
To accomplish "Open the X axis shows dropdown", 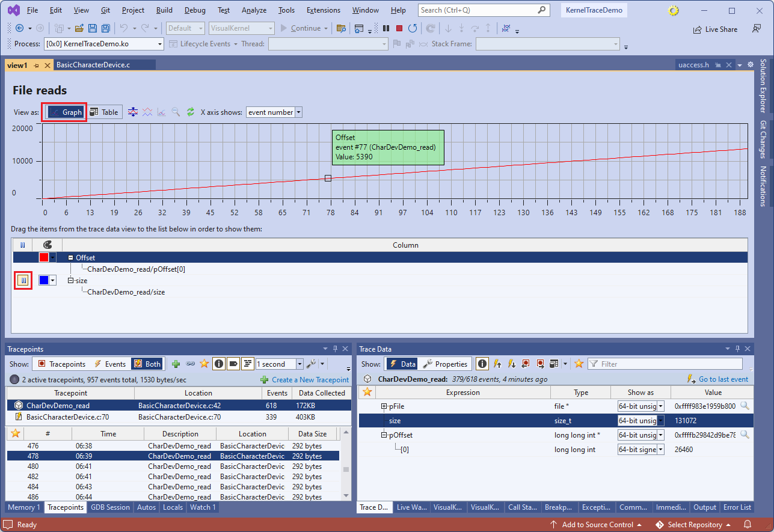I will (x=298, y=112).
